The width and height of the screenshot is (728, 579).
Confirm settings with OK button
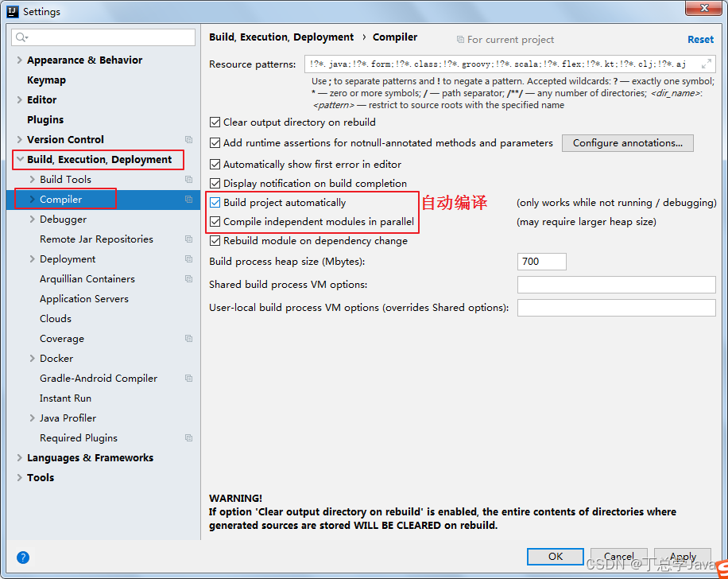555,556
